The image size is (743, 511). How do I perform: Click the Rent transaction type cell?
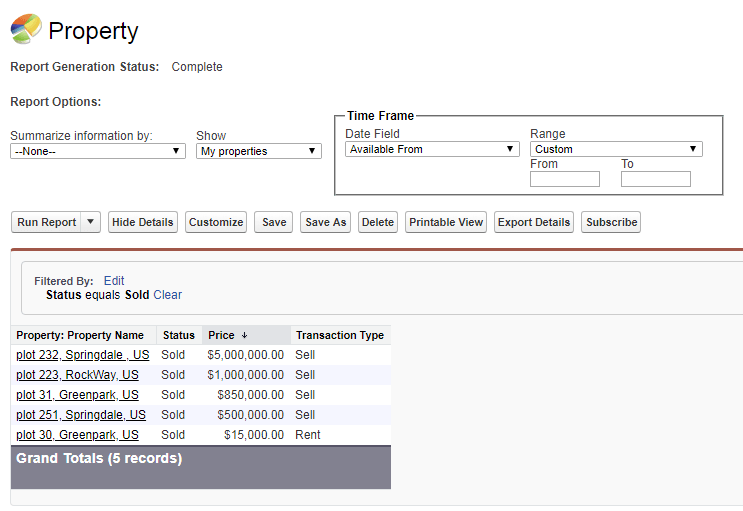click(x=308, y=435)
